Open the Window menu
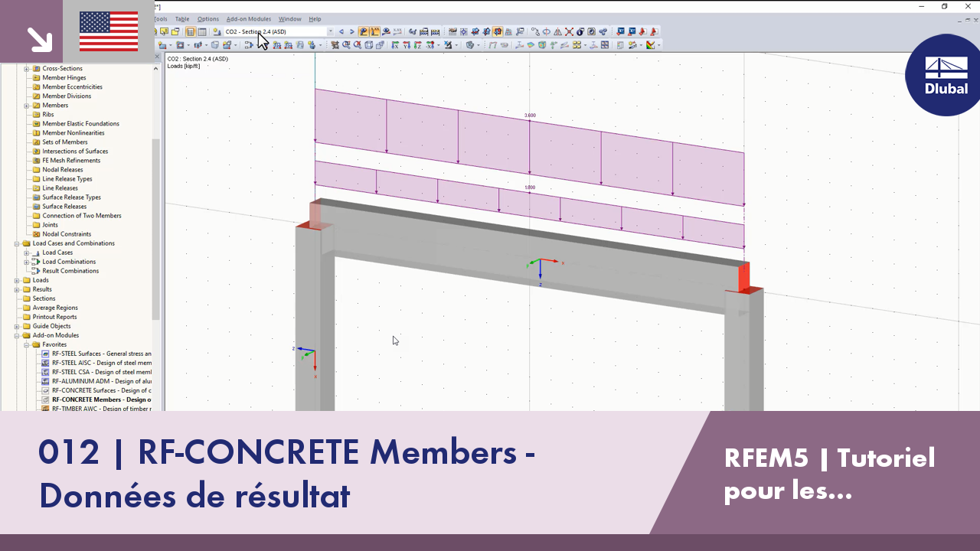Screen dimensions: 980x551 (289, 19)
